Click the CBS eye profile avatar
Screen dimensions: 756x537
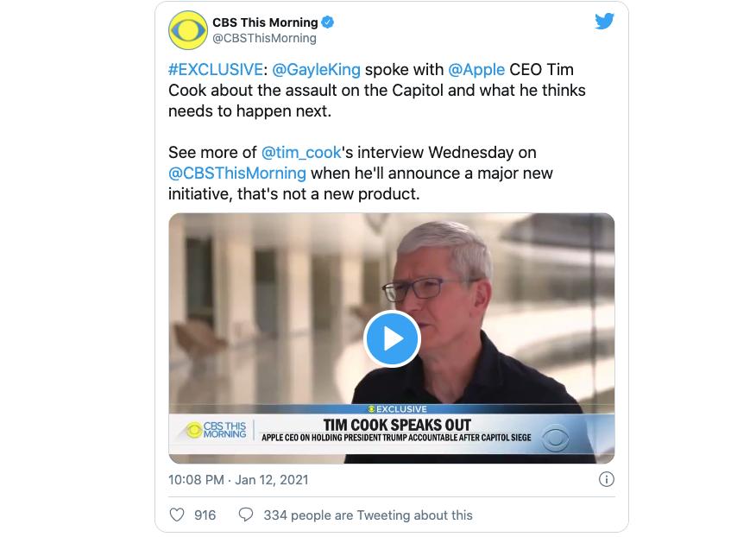click(x=188, y=30)
